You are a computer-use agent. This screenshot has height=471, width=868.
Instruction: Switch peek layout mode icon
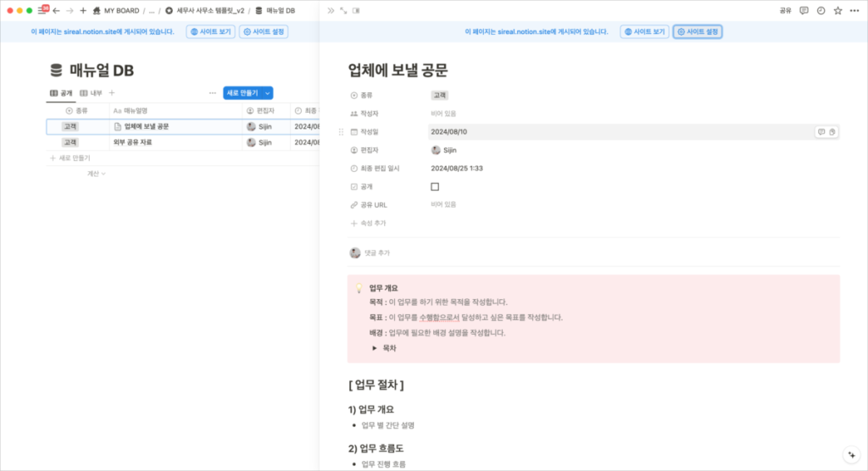(x=357, y=10)
